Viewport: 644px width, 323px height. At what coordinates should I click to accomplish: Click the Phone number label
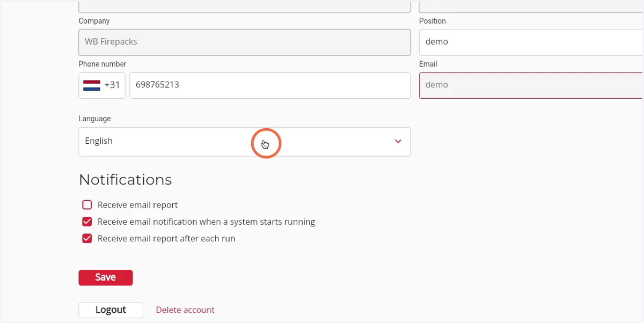(x=103, y=64)
